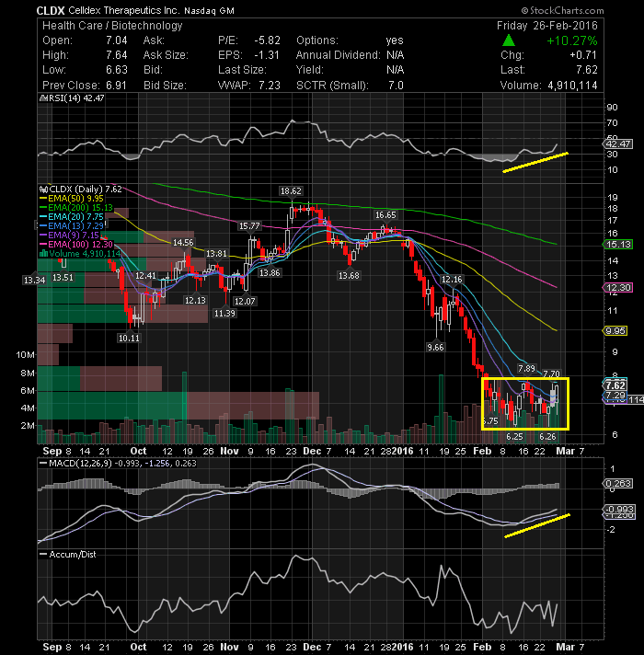The height and width of the screenshot is (655, 644).
Task: Click the Volume value 4,910,114 in header
Action: 572,86
